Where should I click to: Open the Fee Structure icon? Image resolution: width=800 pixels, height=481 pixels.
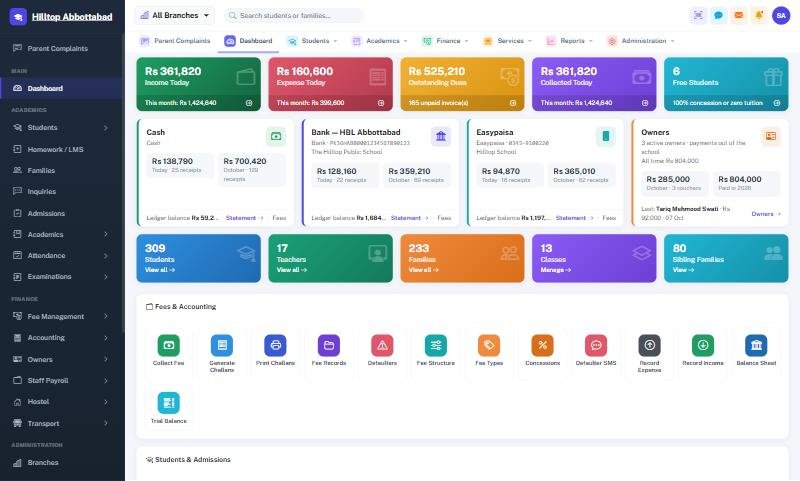pos(436,345)
